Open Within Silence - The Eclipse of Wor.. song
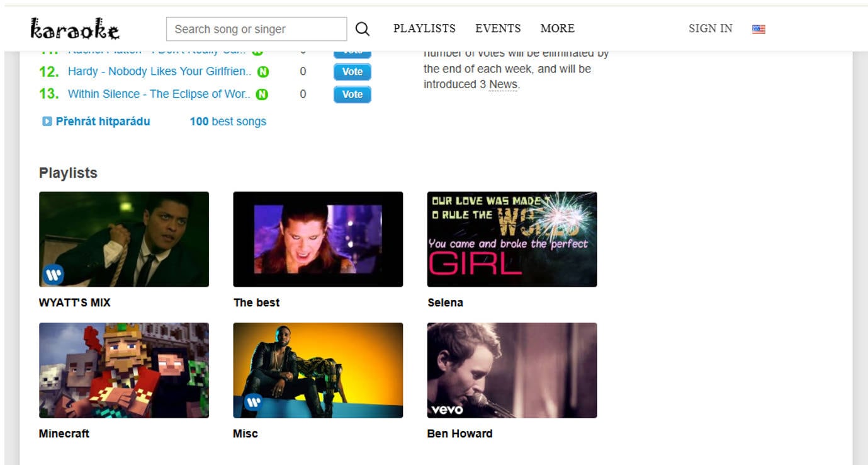Viewport: 868px width, 465px height. click(159, 94)
